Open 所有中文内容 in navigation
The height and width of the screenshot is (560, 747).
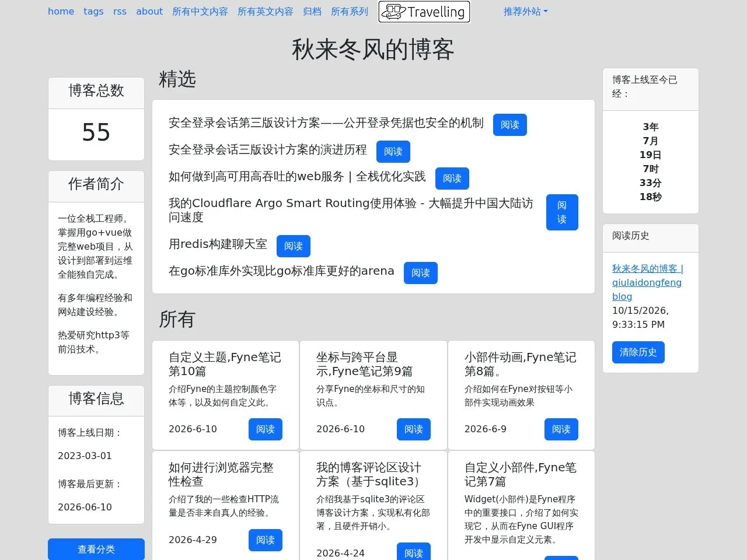point(200,12)
